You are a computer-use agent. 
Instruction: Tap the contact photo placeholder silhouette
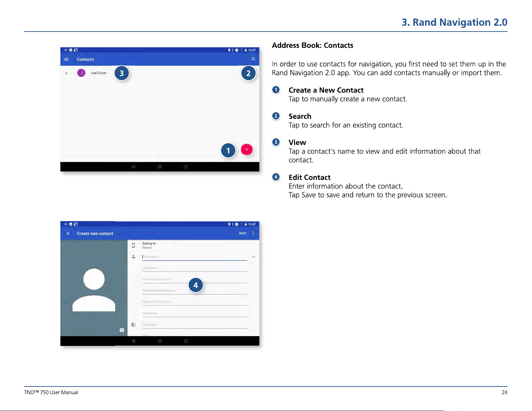(94, 290)
